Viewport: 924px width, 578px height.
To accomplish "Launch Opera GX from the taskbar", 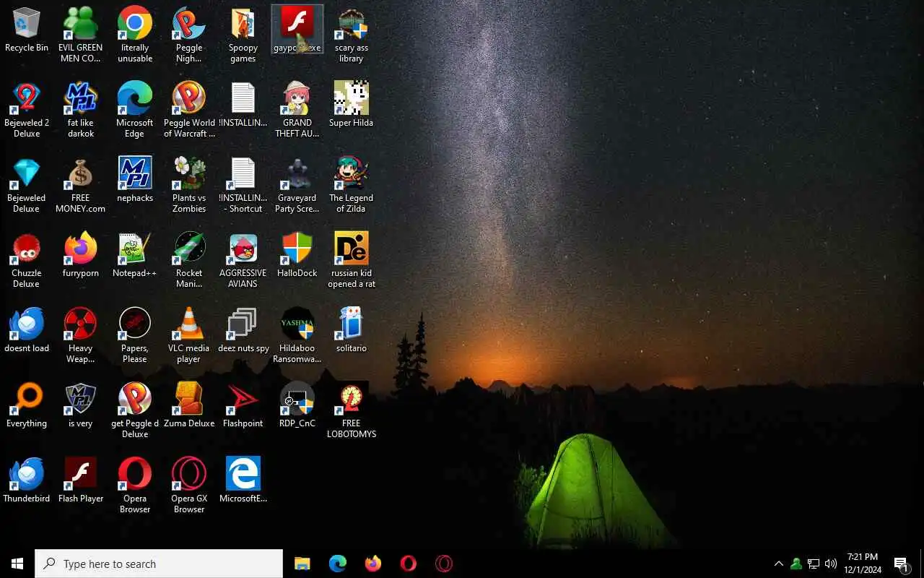I will point(444,564).
